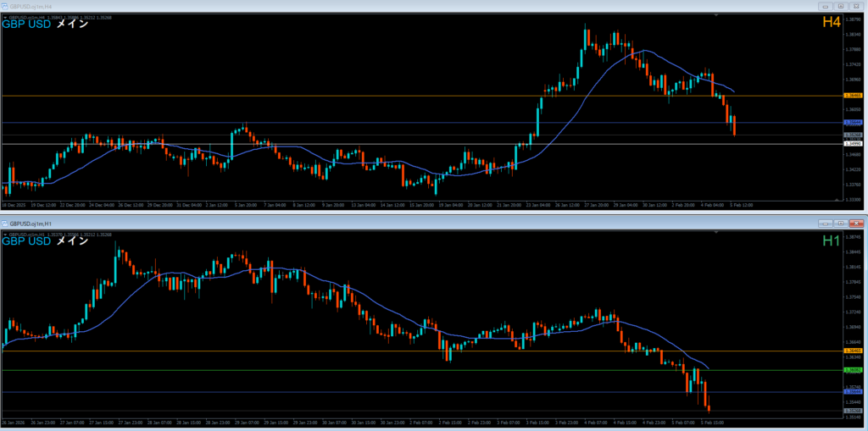Close the GBPUSD H1 chart window

854,223
